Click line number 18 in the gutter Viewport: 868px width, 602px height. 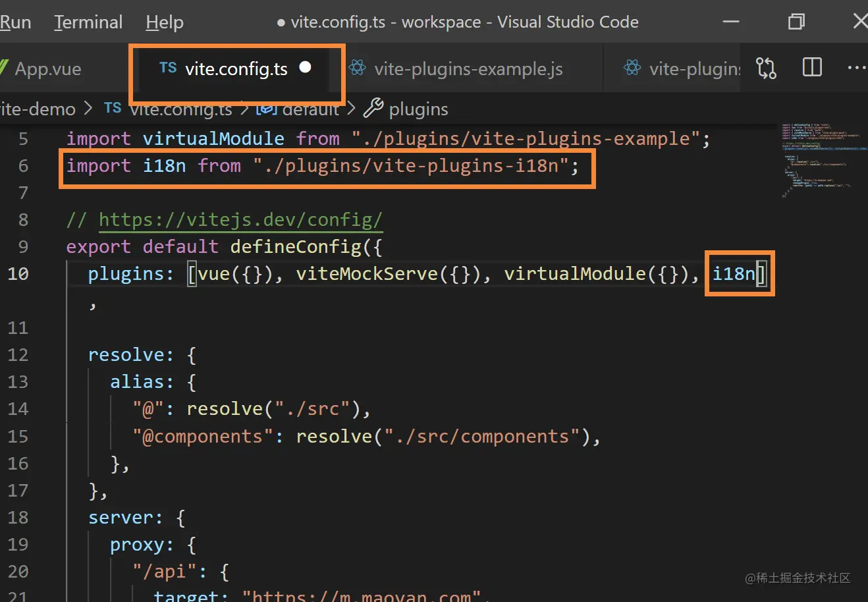tap(18, 518)
